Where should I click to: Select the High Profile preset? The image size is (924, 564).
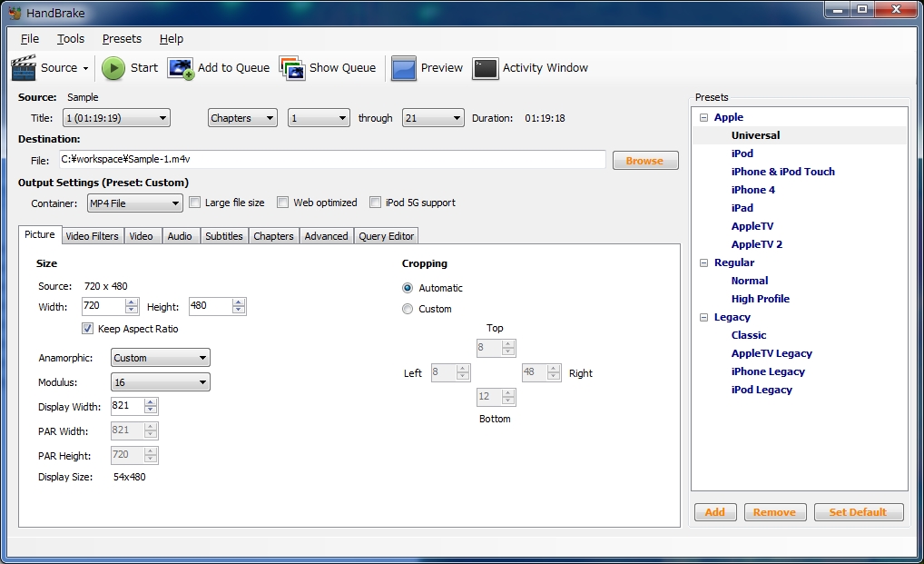pos(761,299)
